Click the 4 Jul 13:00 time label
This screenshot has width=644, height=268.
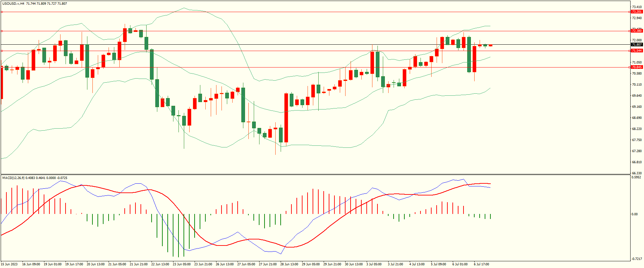(x=417, y=264)
